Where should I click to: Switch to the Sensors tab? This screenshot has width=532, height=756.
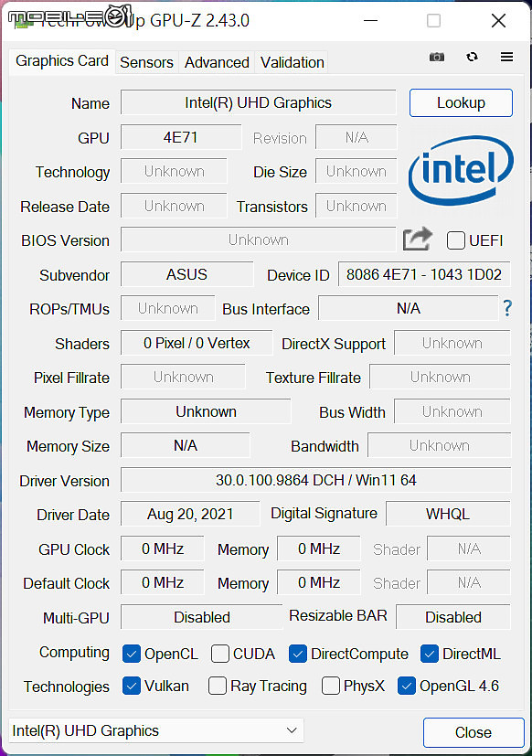tap(146, 62)
